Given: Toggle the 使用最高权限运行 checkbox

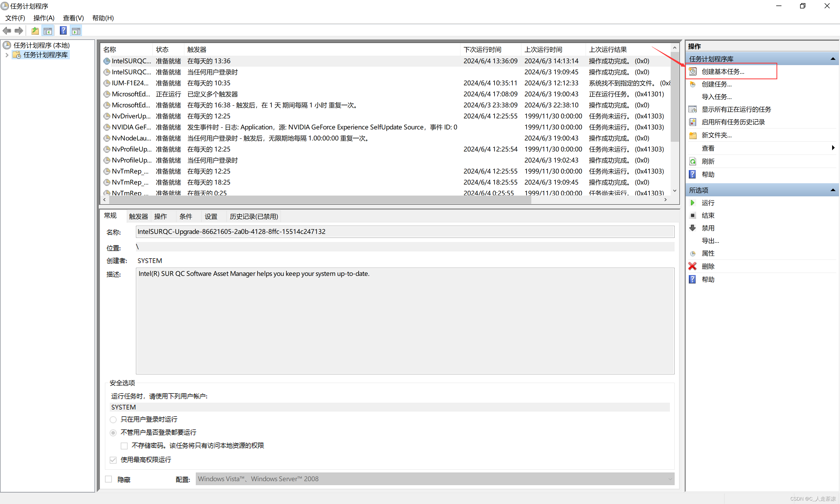Looking at the screenshot, I should tap(113, 460).
